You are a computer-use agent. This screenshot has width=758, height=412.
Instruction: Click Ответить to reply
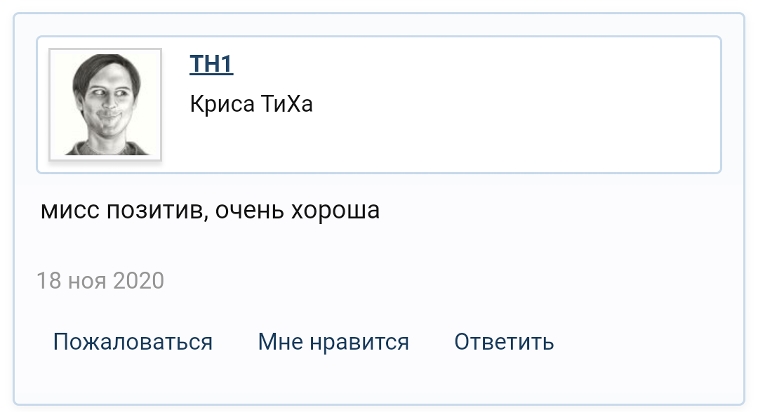tap(504, 342)
